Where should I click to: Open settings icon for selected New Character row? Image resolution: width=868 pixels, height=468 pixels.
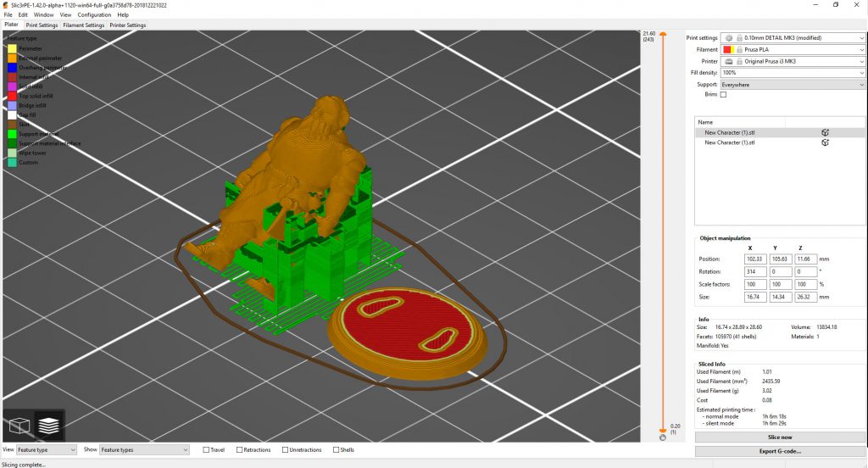[825, 132]
